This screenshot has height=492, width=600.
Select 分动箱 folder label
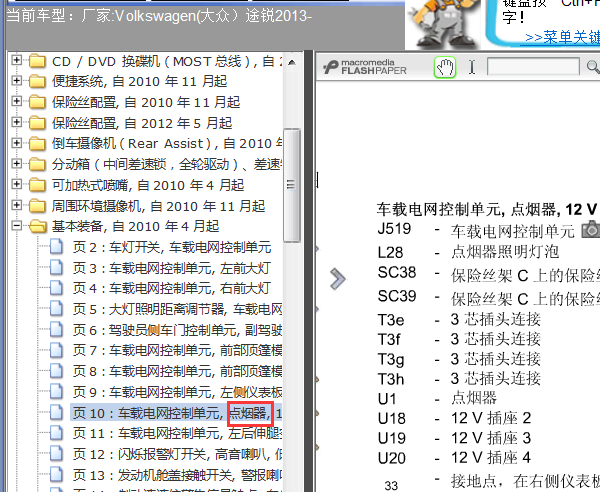tap(167, 165)
